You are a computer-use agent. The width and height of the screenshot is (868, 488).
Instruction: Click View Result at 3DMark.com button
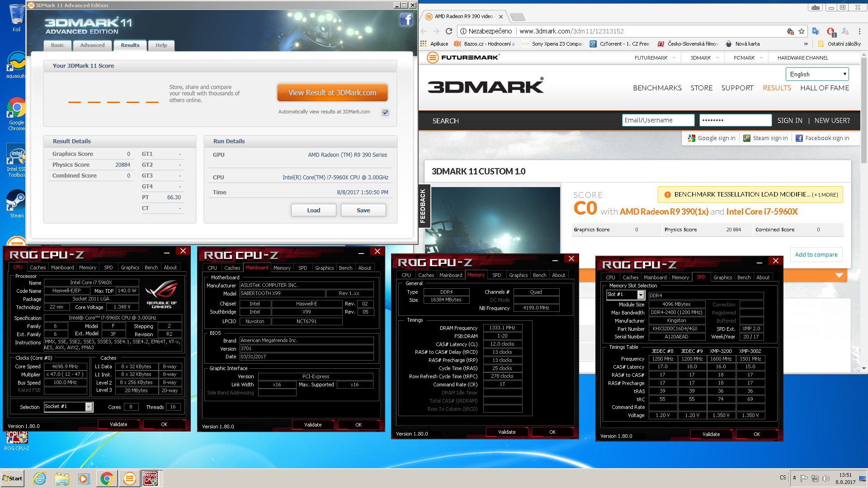click(332, 93)
